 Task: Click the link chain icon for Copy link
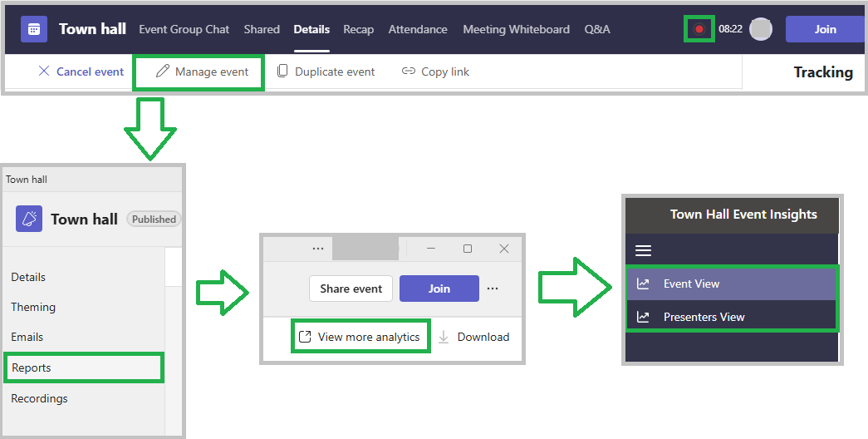409,71
